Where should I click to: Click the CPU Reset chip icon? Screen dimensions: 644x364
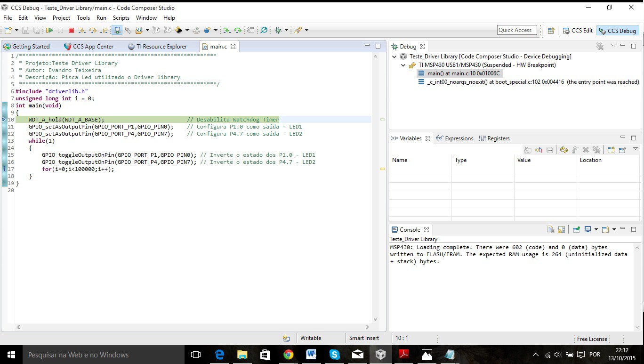(x=179, y=30)
